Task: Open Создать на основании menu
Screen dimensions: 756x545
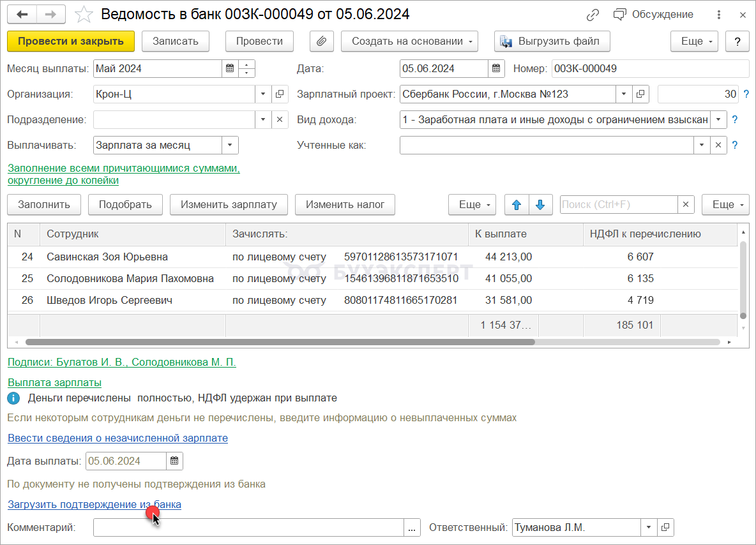Action: (x=409, y=41)
